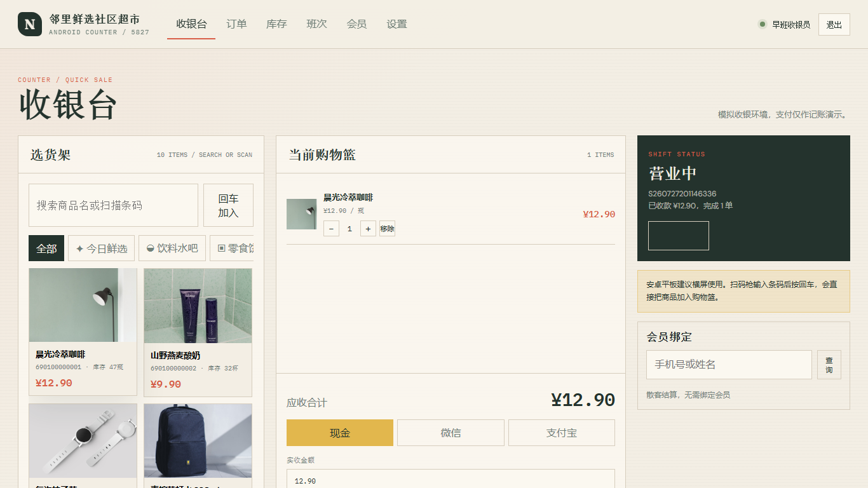Click the N logo of 邻里鲜选社区超市

[x=30, y=24]
